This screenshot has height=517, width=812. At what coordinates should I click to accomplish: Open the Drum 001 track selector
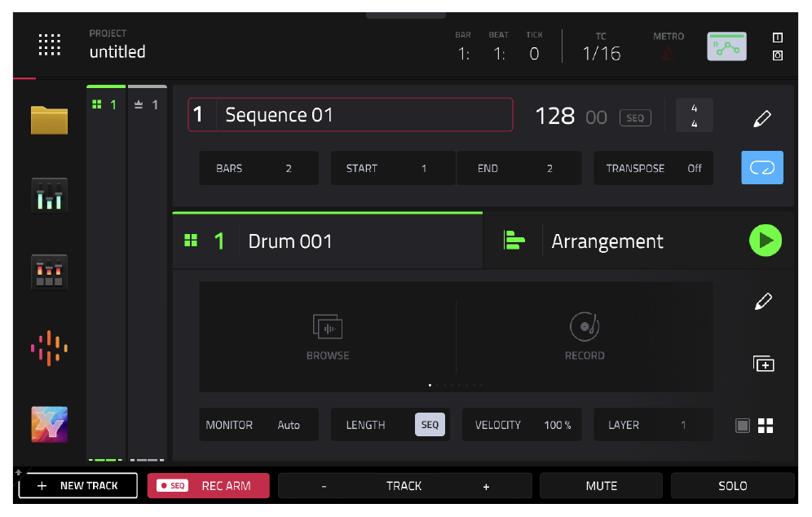(x=327, y=241)
